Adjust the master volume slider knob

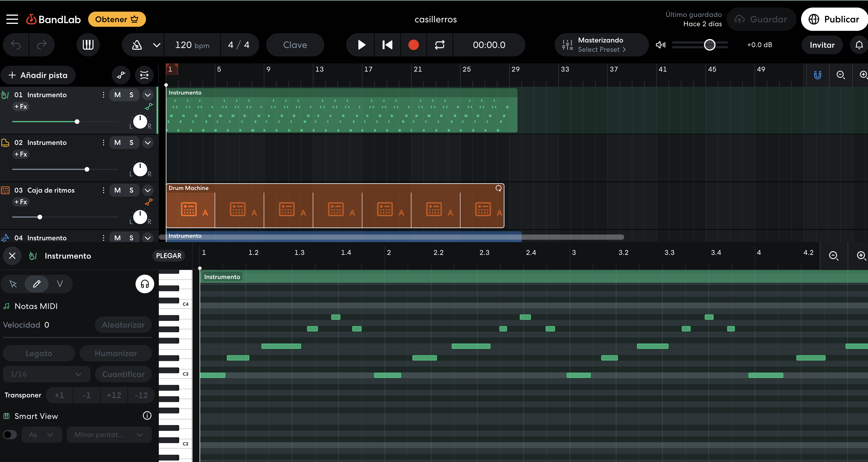click(710, 45)
